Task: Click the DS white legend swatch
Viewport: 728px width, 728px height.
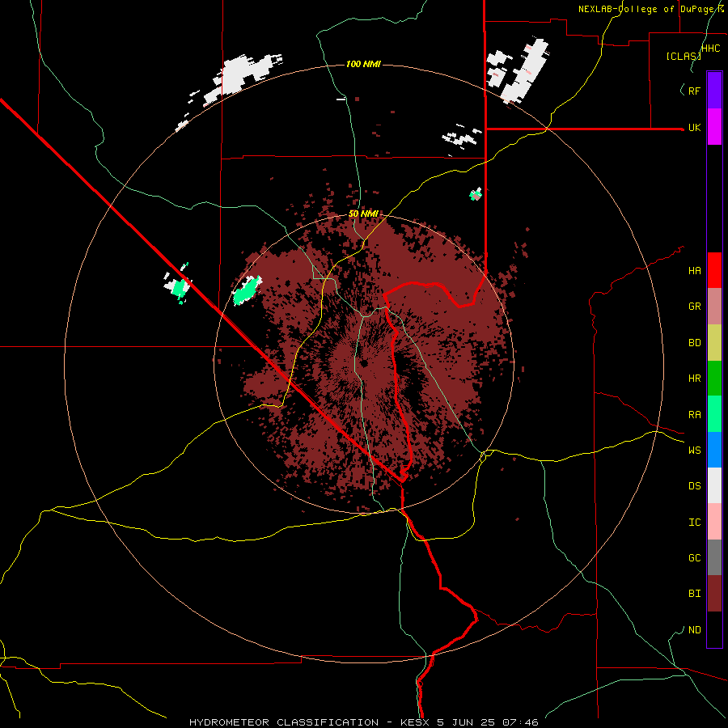Action: coord(714,485)
